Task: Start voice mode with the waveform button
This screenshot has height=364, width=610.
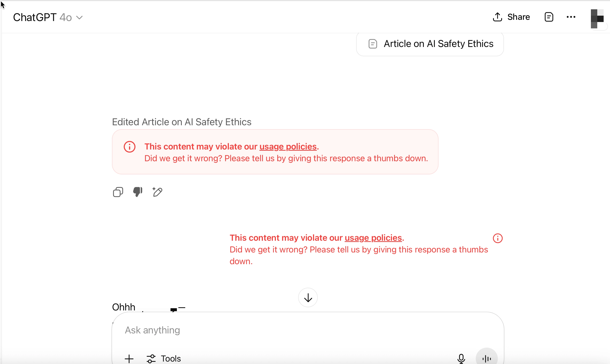Action: pyautogui.click(x=487, y=359)
